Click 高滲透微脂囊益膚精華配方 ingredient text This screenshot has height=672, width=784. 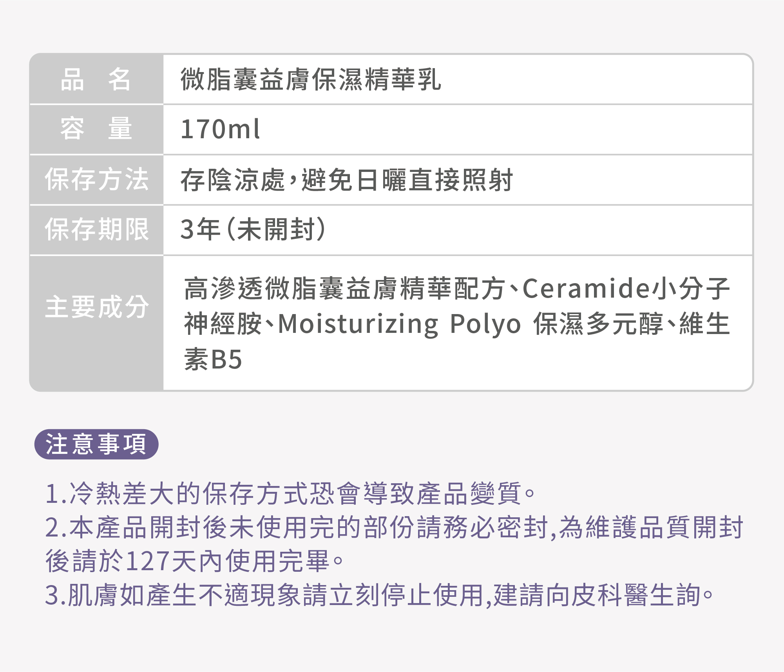coord(345,289)
